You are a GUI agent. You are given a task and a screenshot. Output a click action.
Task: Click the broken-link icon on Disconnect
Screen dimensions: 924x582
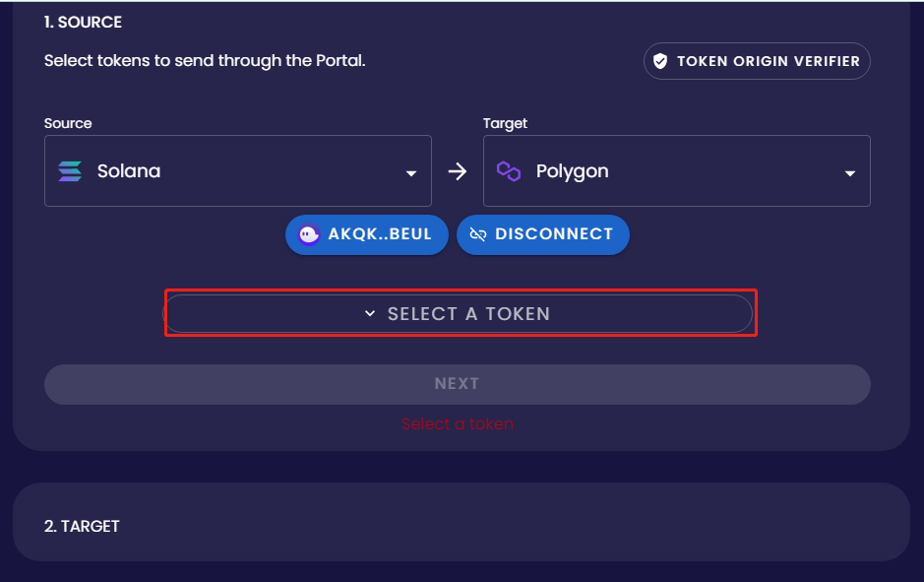coord(478,234)
